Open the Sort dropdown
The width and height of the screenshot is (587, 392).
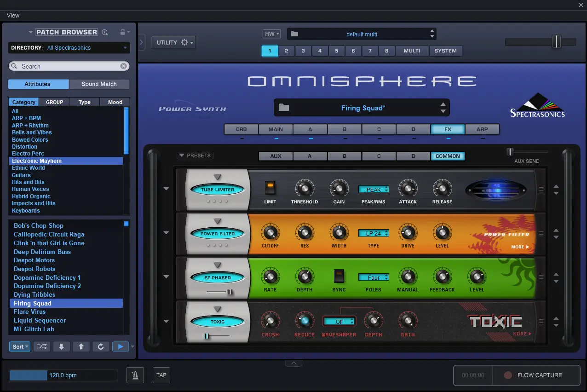[20, 346]
